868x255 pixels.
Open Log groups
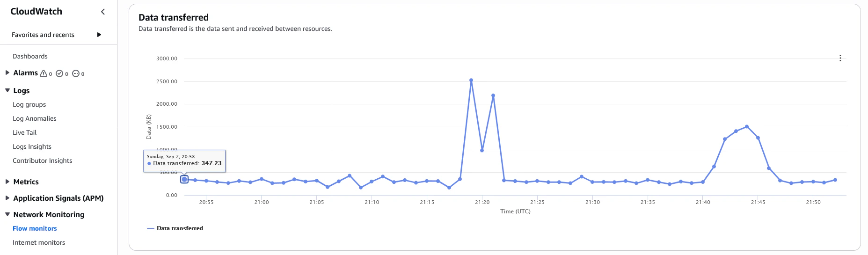click(29, 104)
